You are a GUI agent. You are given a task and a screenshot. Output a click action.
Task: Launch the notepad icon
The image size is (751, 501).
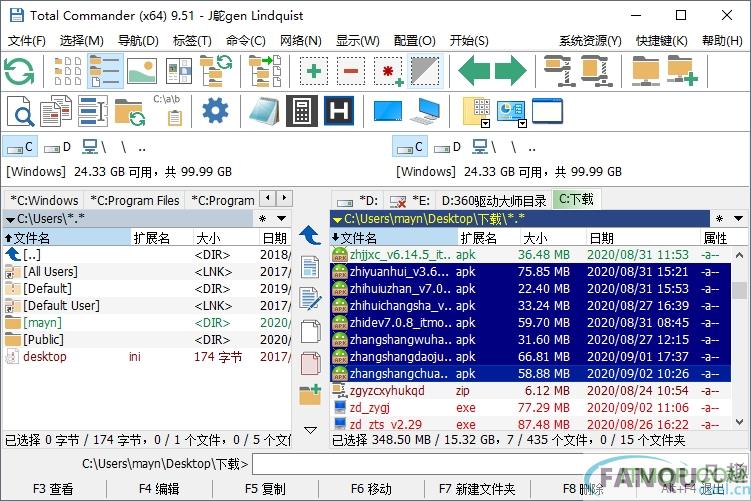click(x=264, y=111)
